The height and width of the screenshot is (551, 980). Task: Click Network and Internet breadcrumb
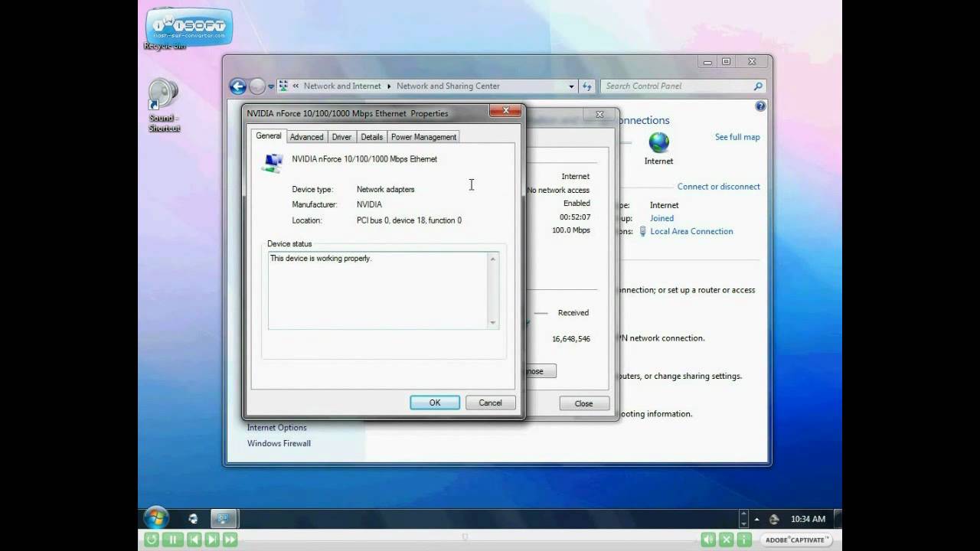(x=342, y=86)
